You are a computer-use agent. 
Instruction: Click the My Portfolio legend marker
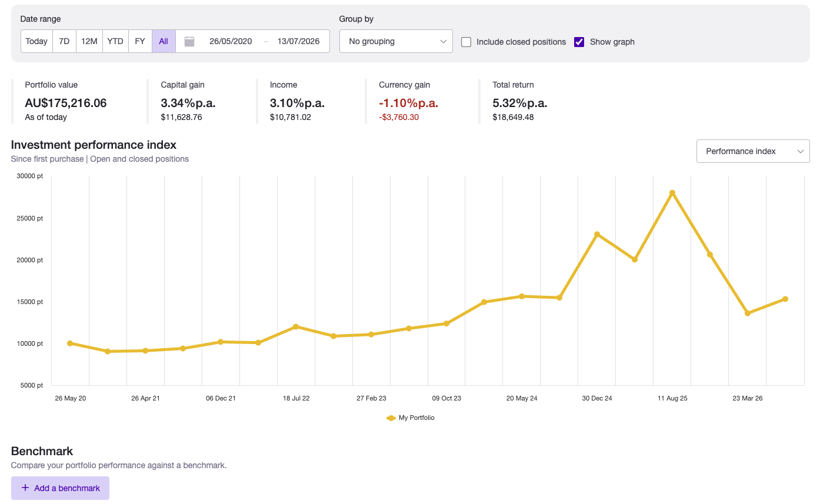coord(391,418)
